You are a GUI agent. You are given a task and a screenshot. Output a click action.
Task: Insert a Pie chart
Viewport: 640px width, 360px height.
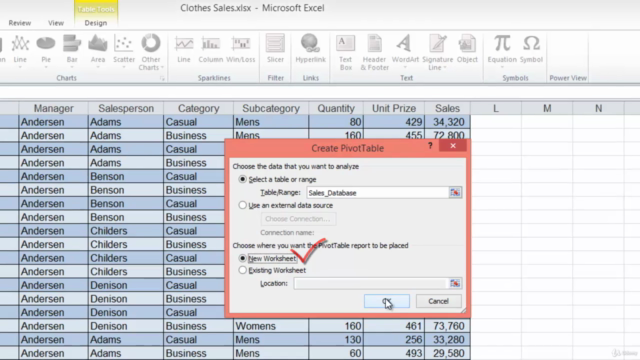46,50
